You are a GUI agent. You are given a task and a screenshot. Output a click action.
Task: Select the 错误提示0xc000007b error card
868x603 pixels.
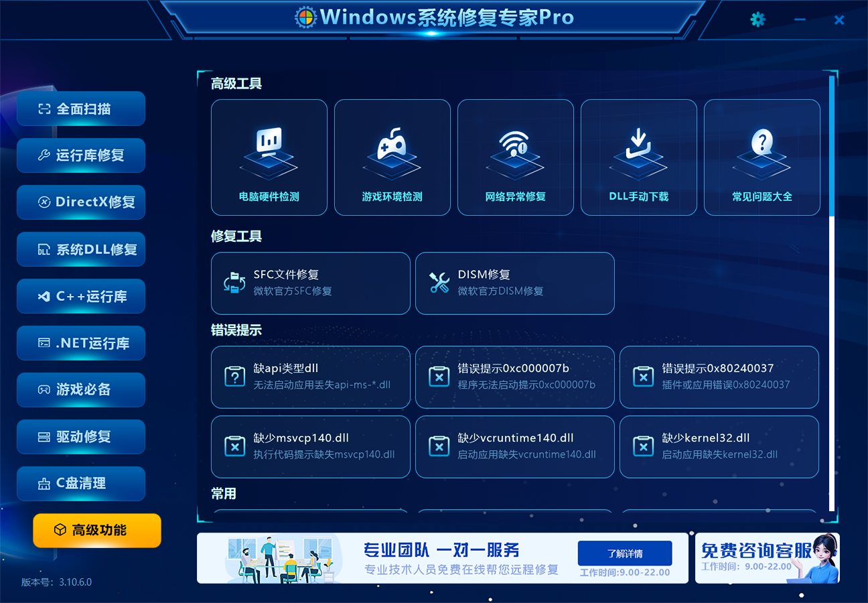pyautogui.click(x=514, y=377)
